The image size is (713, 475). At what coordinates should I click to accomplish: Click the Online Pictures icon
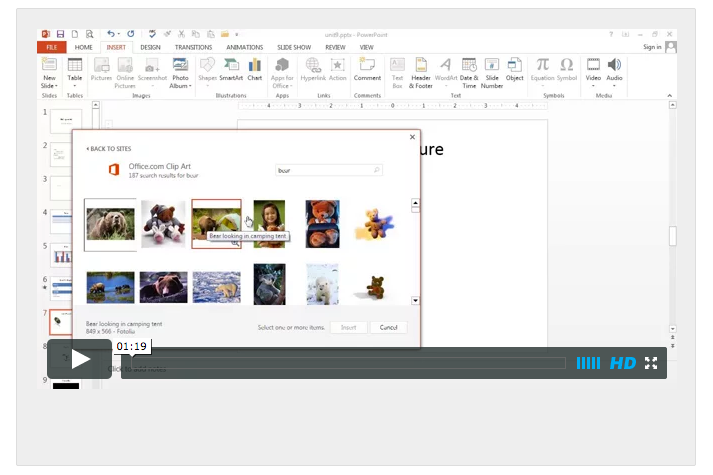click(x=125, y=65)
